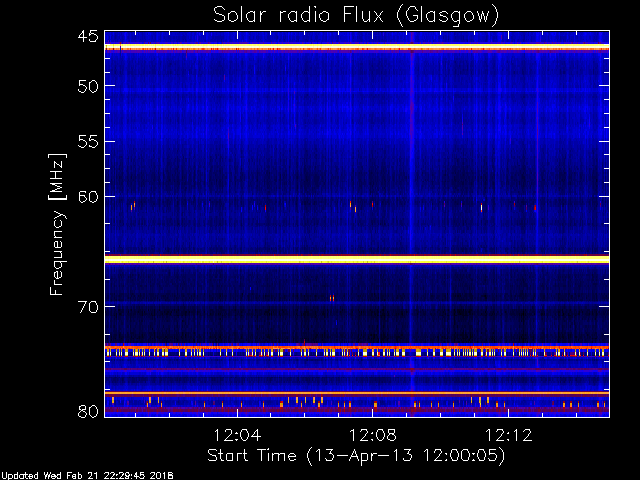Click the 'Frequency [MHz]' axis label

pyautogui.click(x=58, y=224)
